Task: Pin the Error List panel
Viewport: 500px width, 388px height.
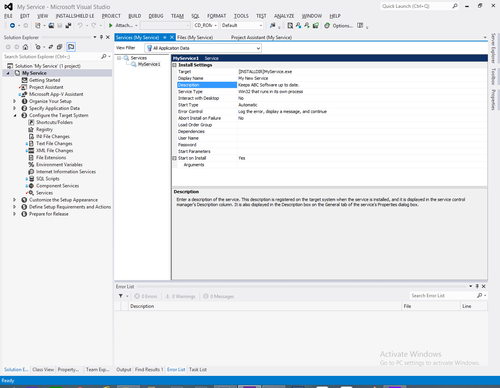Action: point(477,286)
